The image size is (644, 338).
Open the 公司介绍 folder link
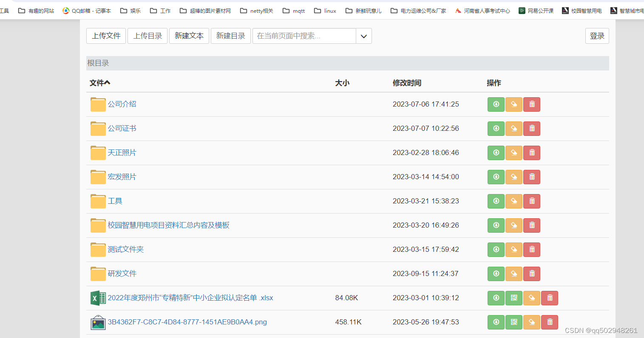[x=122, y=104]
